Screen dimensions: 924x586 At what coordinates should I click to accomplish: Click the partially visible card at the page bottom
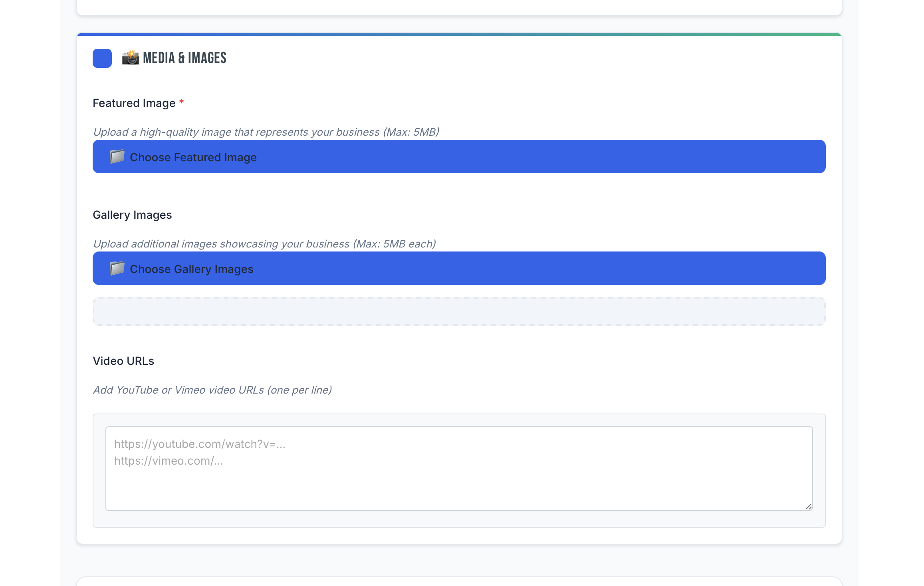coord(459,581)
